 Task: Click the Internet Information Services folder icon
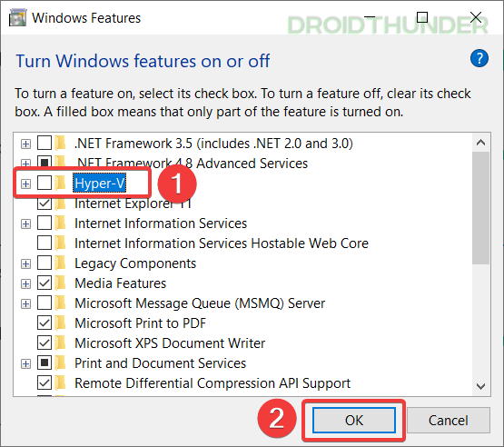tap(60, 223)
